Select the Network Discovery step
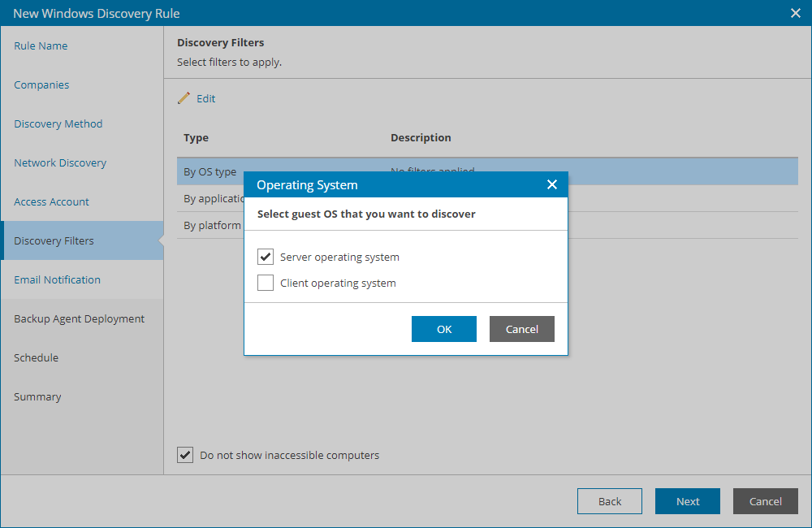 coord(59,162)
